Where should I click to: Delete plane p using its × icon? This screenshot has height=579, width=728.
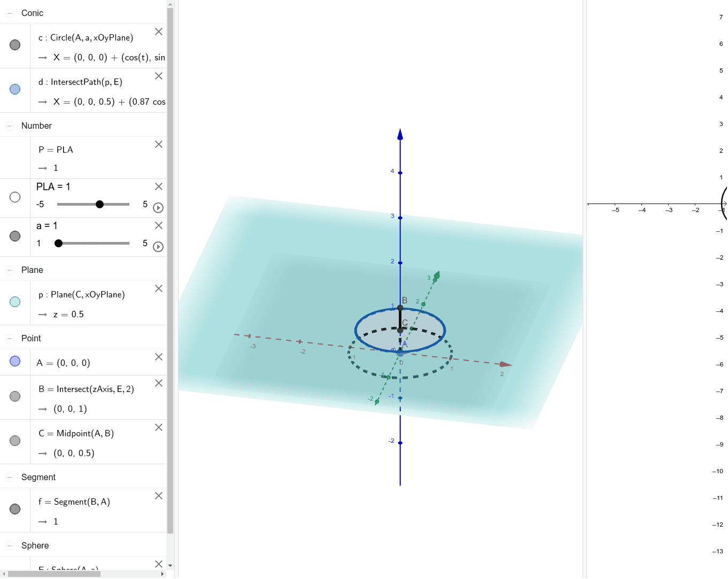(158, 288)
